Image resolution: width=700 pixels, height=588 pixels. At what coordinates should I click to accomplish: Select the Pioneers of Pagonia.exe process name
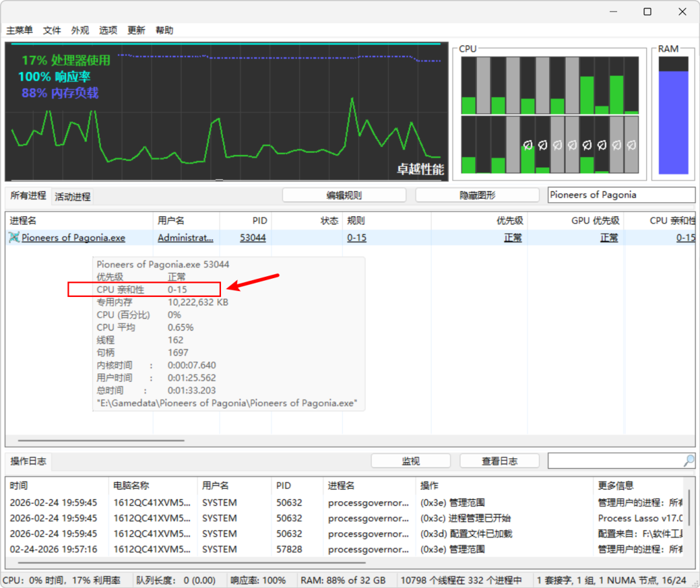pyautogui.click(x=73, y=237)
